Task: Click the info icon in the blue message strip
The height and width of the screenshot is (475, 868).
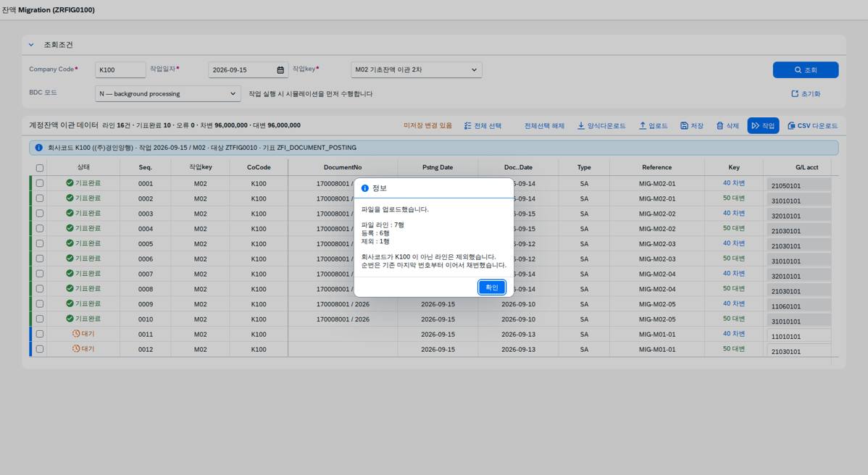Action: point(38,148)
